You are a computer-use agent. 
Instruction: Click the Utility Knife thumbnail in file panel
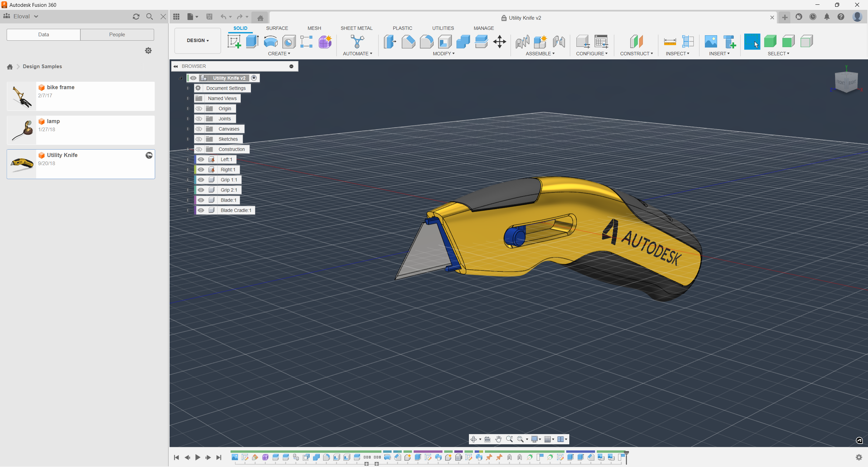[22, 163]
